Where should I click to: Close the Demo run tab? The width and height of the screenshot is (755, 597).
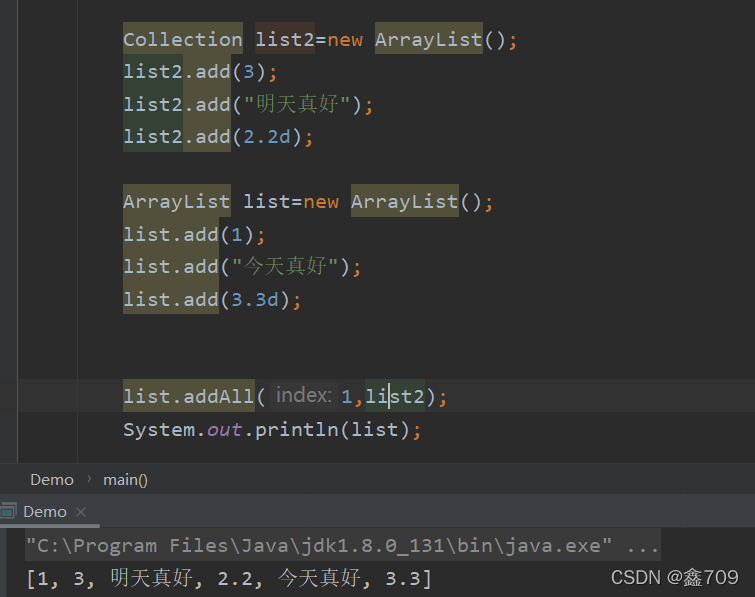(81, 512)
